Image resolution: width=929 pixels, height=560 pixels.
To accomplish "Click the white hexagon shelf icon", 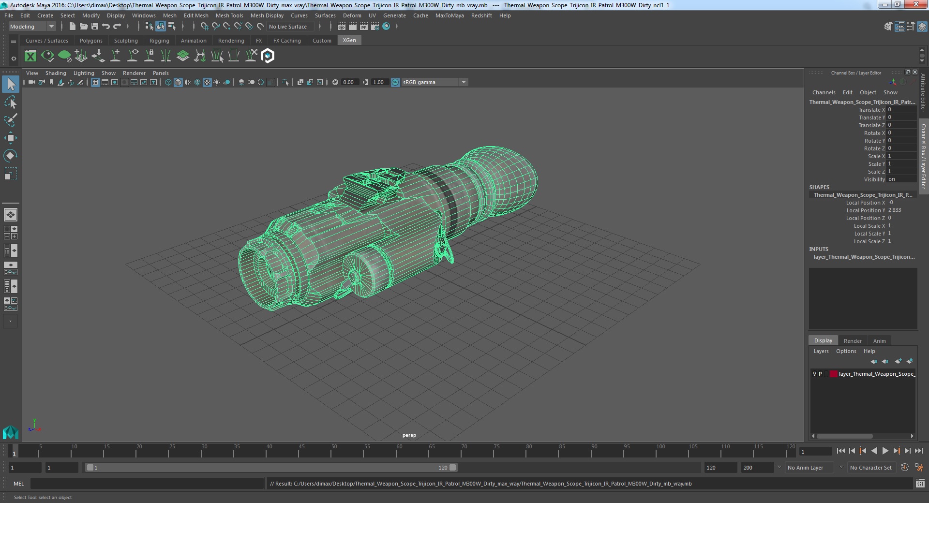I will point(268,56).
